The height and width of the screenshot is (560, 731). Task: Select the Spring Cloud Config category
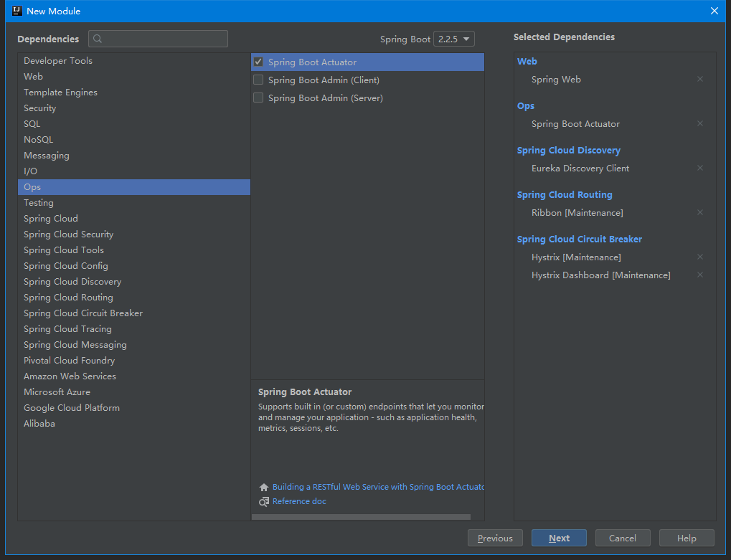click(134, 266)
